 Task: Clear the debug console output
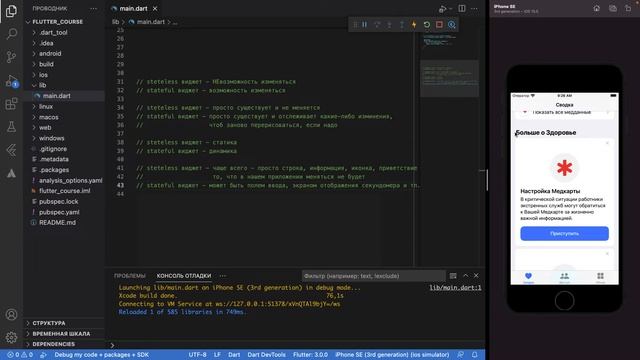tap(453, 276)
